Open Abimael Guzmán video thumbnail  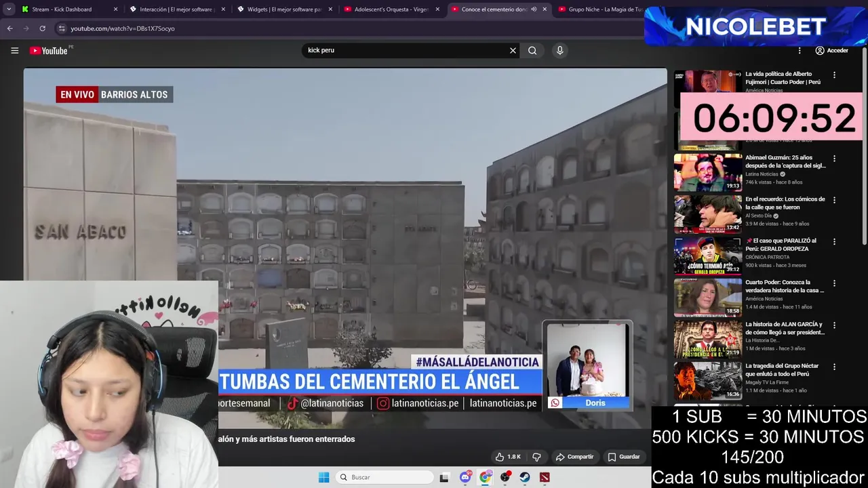coord(708,172)
